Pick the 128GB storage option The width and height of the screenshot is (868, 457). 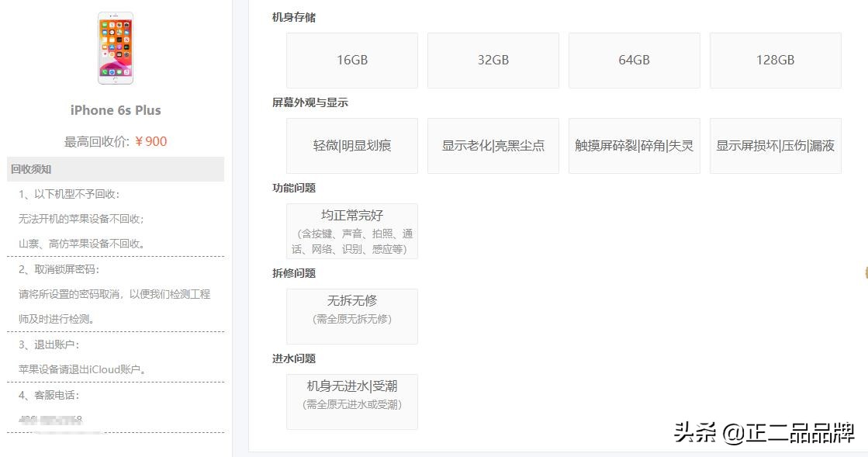776,61
